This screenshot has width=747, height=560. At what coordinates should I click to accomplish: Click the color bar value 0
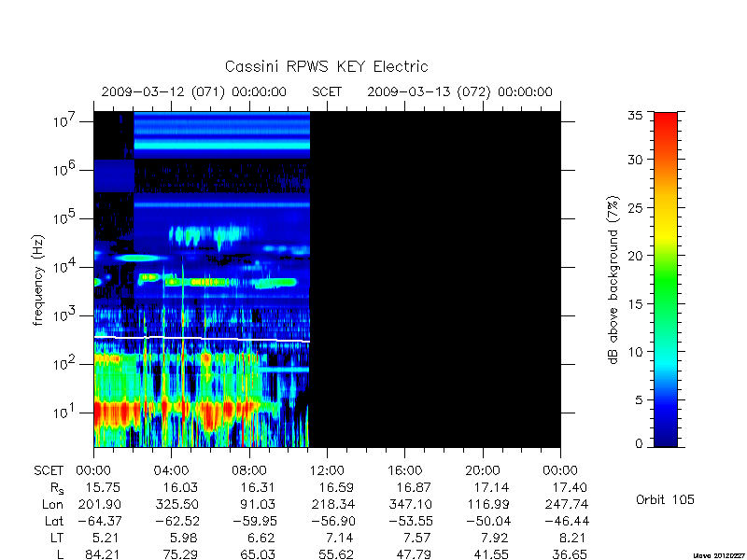(x=639, y=443)
